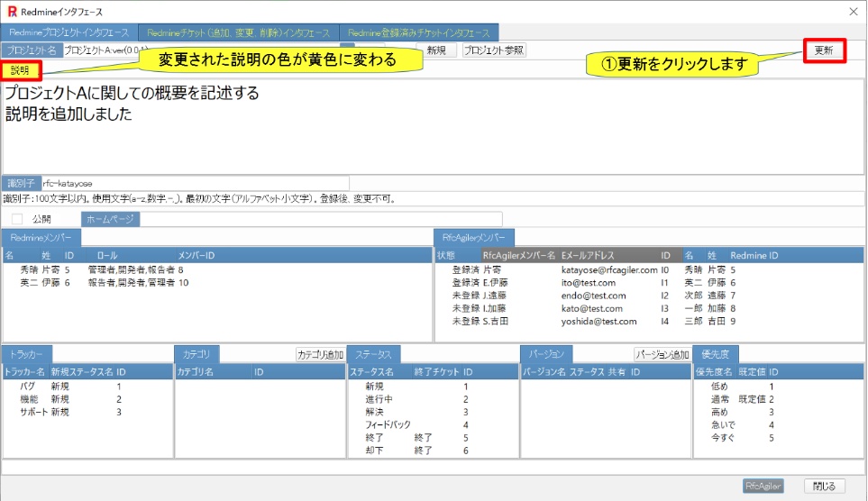868x501 pixels.
Task: Click the 識別子 field containing rfc-katayose
Action: pyautogui.click(x=196, y=183)
